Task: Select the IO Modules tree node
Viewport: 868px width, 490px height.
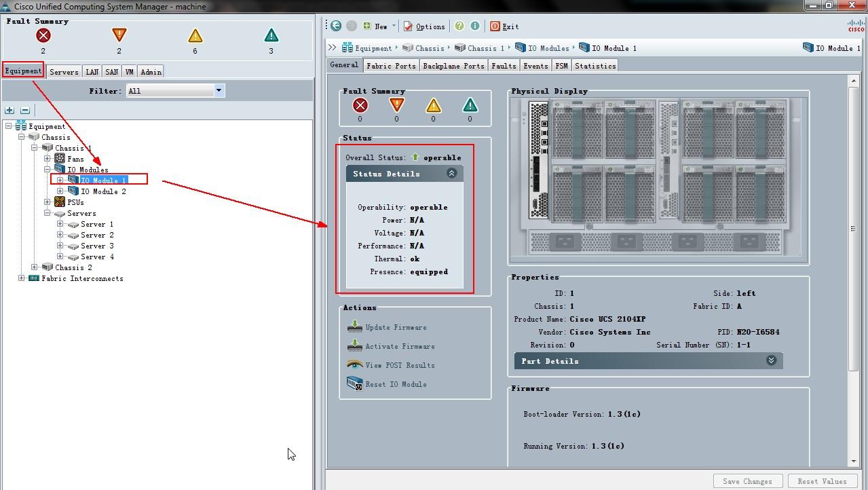Action: point(88,170)
